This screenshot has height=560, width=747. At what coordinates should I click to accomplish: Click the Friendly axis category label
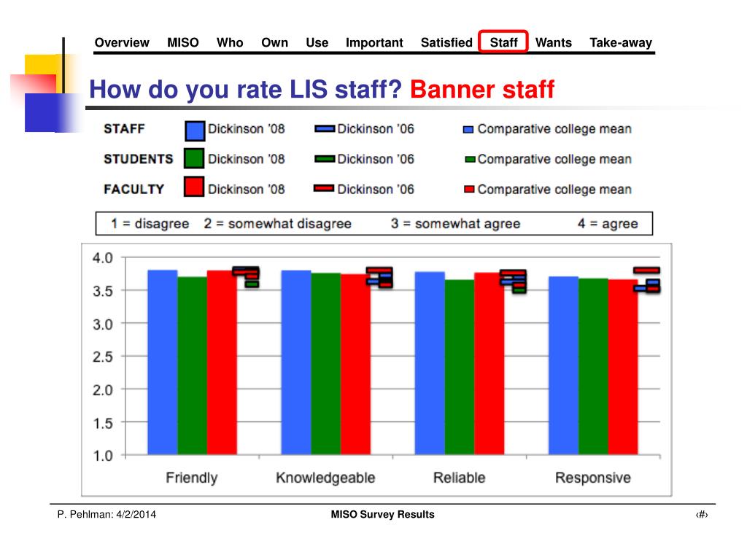192,478
